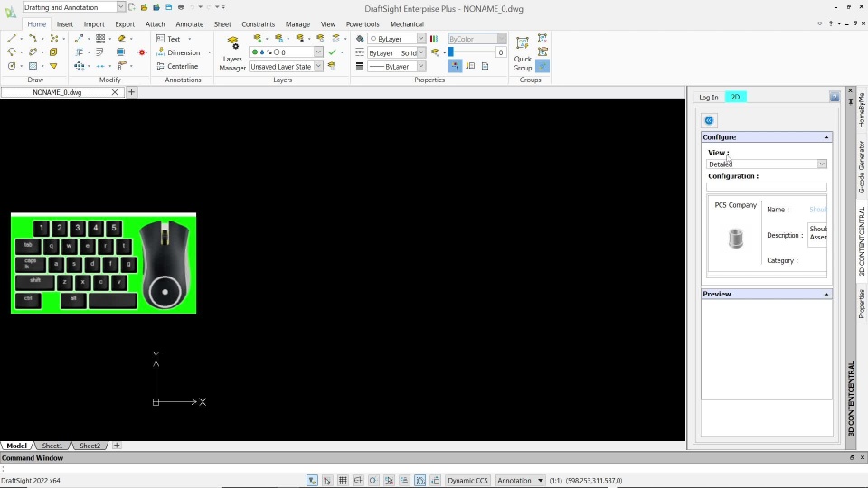Toggle Entity Snap in status bar
868x488 pixels.
[389, 480]
